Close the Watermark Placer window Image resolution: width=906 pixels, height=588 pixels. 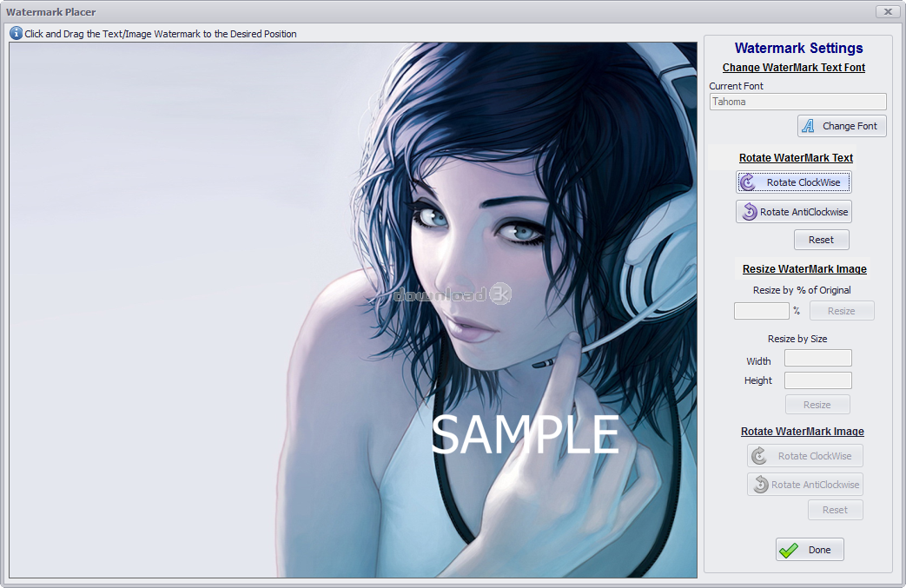click(888, 11)
